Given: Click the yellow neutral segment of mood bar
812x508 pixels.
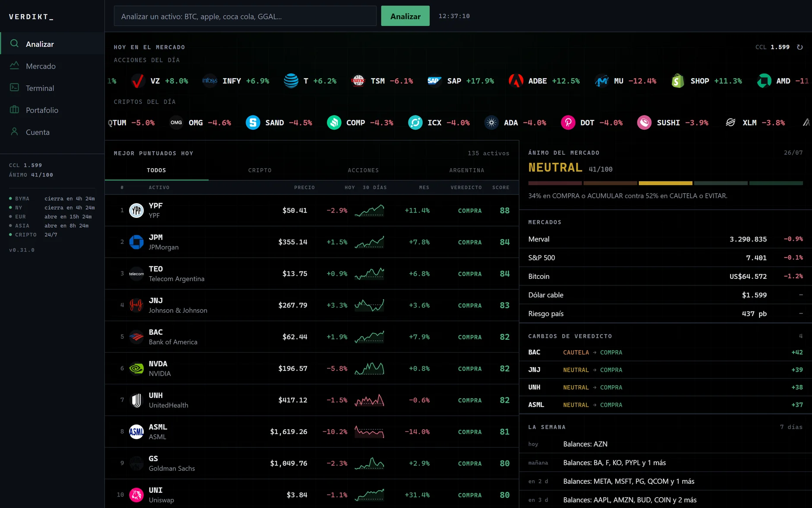Looking at the screenshot, I should pos(665,183).
